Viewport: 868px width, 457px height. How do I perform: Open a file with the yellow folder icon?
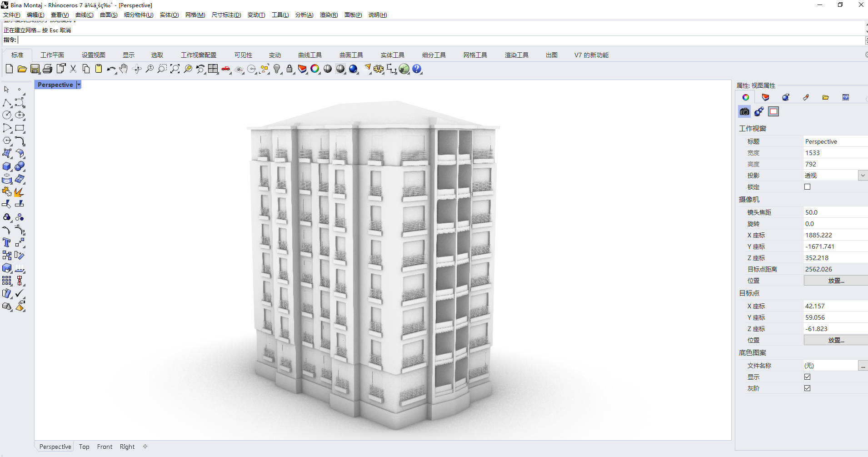pyautogui.click(x=22, y=69)
